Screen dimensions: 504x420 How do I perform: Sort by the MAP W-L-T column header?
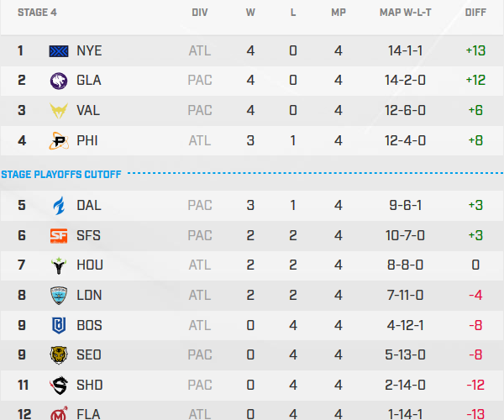[405, 13]
